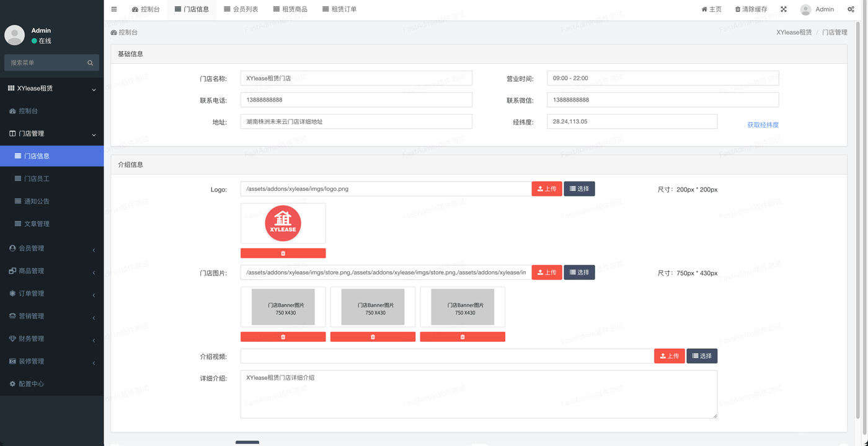This screenshot has height=446, width=868.
Task: Switch to the 租赁订单 top tab
Action: tap(339, 9)
